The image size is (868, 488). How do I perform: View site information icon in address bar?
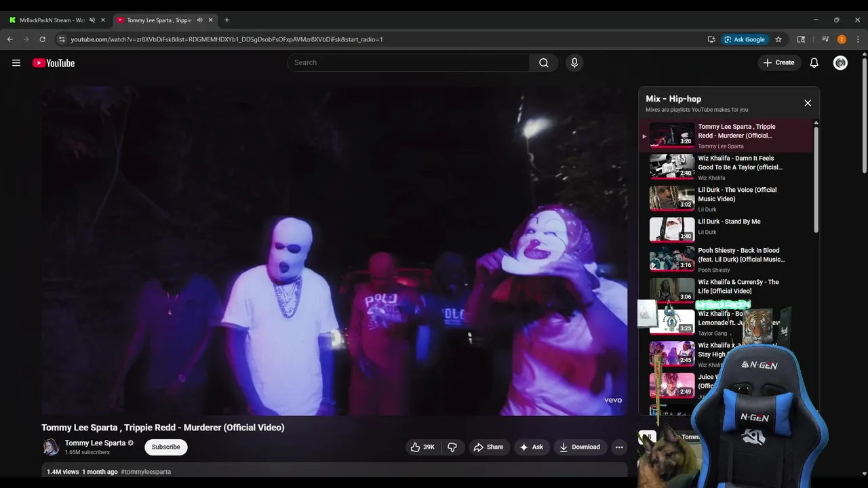[x=62, y=39]
